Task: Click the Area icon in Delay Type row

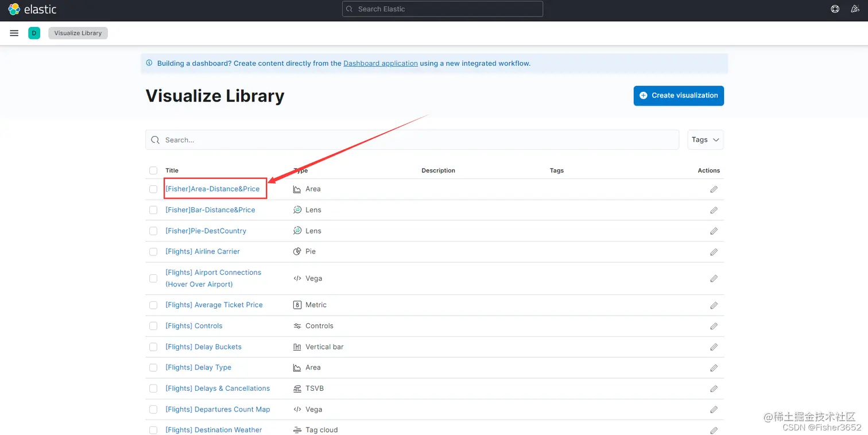Action: pyautogui.click(x=297, y=367)
